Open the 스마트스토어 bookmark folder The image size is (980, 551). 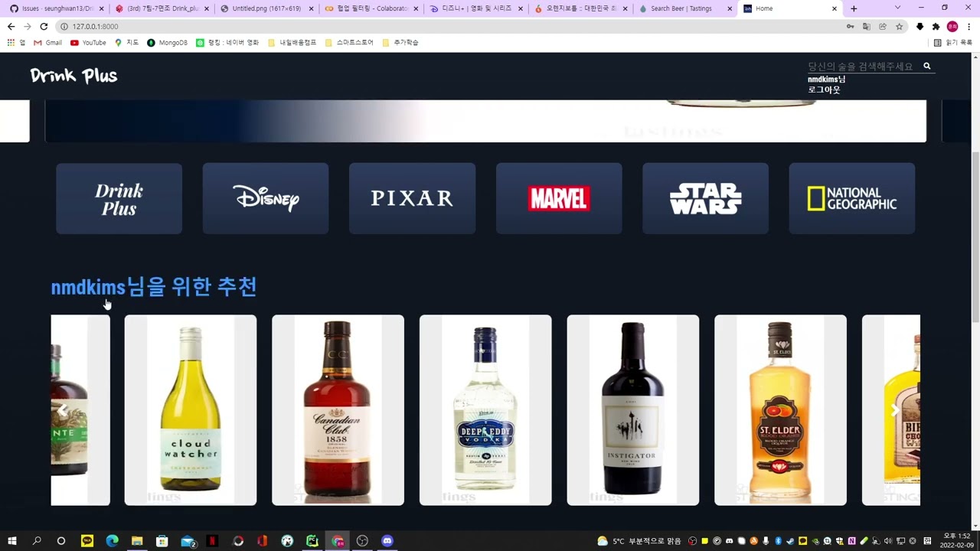[349, 43]
